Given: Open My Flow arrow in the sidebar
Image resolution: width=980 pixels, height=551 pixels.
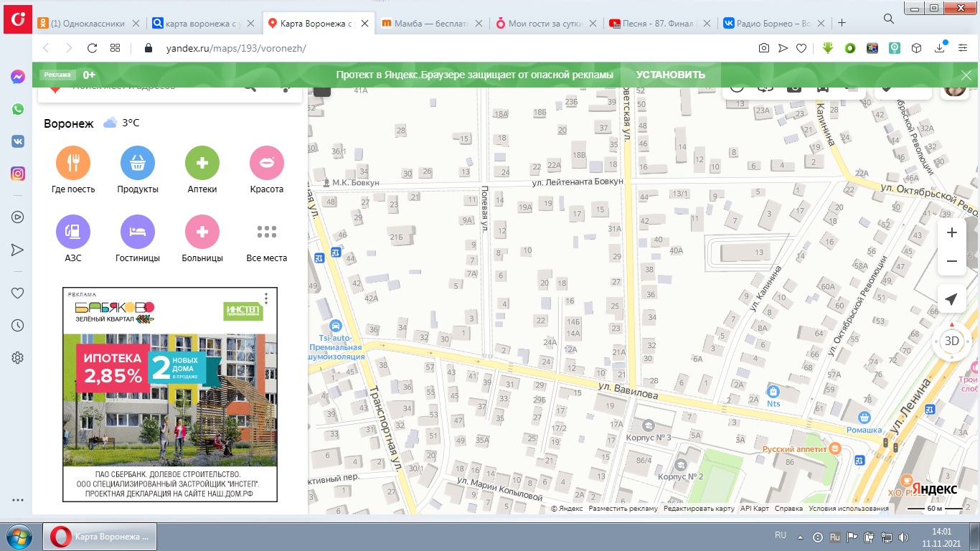Looking at the screenshot, I should (x=18, y=250).
